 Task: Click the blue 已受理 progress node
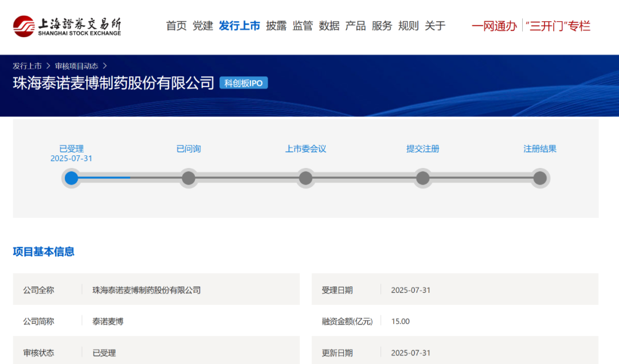(72, 178)
